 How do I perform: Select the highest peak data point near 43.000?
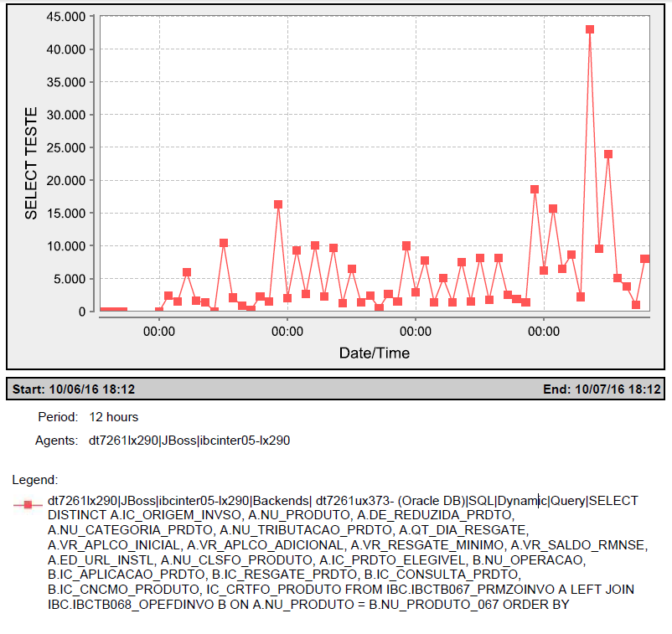(x=590, y=28)
